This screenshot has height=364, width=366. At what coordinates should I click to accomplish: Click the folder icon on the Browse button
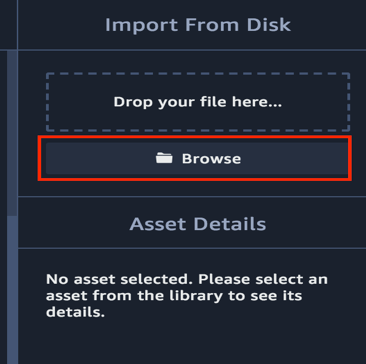(x=164, y=158)
